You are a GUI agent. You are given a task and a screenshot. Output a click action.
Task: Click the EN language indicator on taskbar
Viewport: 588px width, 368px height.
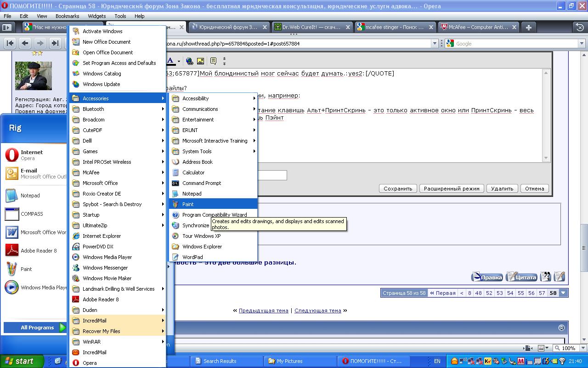[437, 361]
